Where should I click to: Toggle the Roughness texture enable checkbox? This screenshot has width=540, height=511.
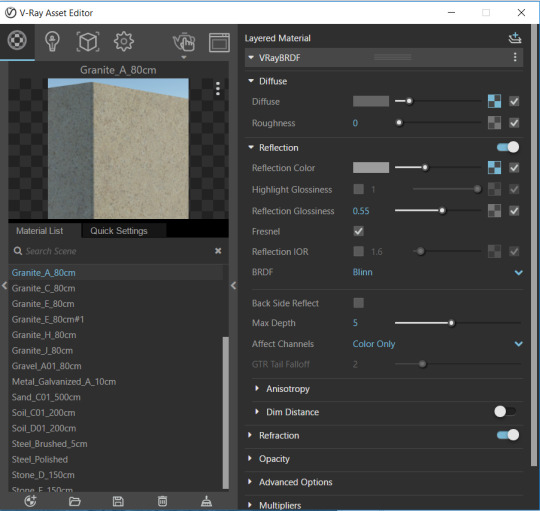pyautogui.click(x=514, y=123)
